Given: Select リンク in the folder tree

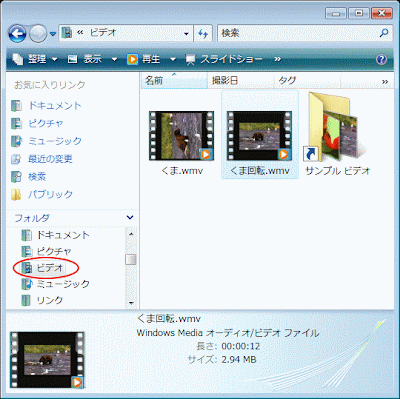Looking at the screenshot, I should 42,300.
